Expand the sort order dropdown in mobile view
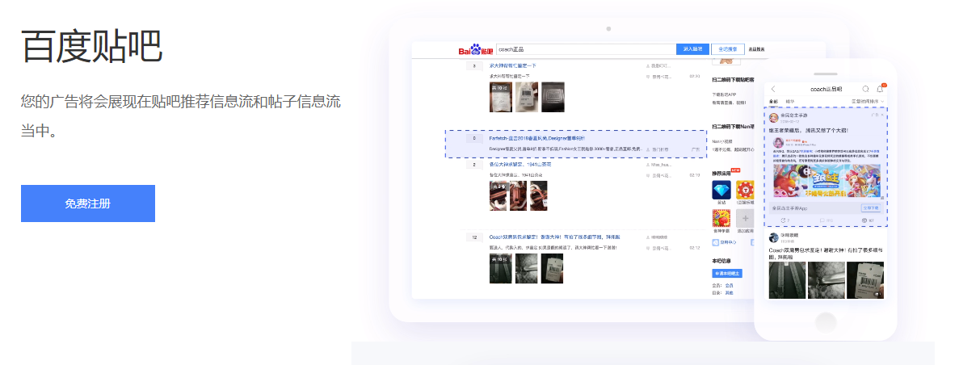Image resolution: width=980 pixels, height=365 pixels. coord(868,102)
